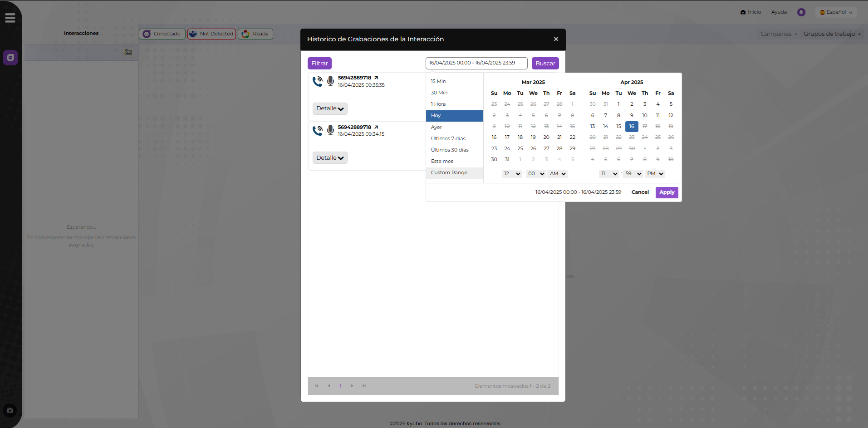Open the hamburger menu icon
This screenshot has height=428, width=868.
pyautogui.click(x=10, y=18)
